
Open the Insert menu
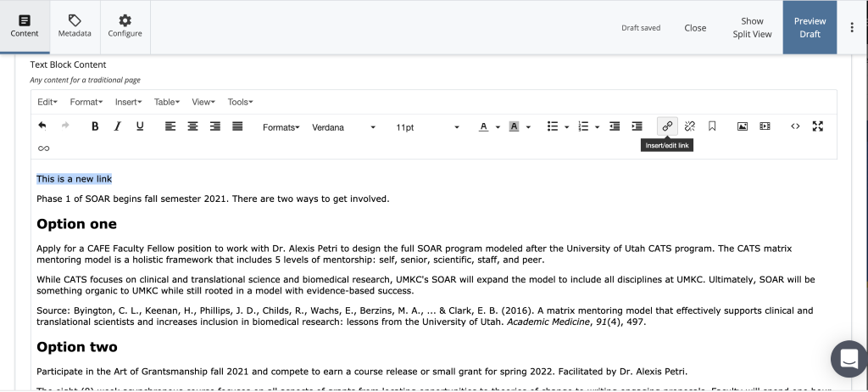pyautogui.click(x=129, y=102)
